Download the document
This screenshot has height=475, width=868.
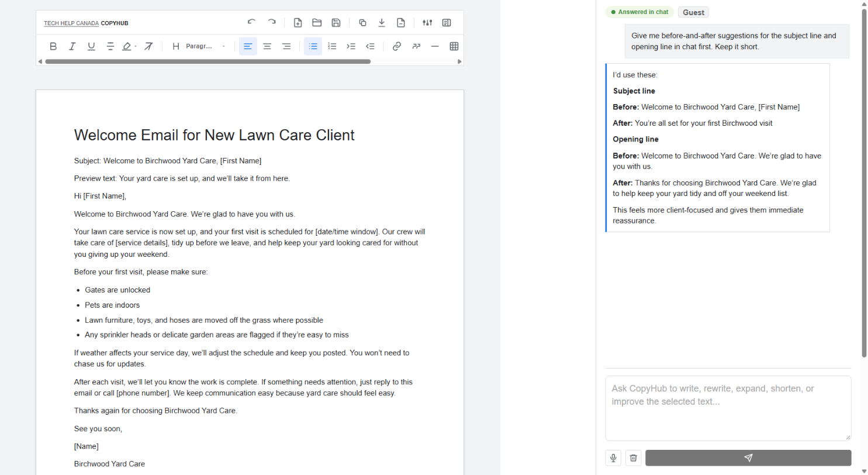pyautogui.click(x=382, y=23)
